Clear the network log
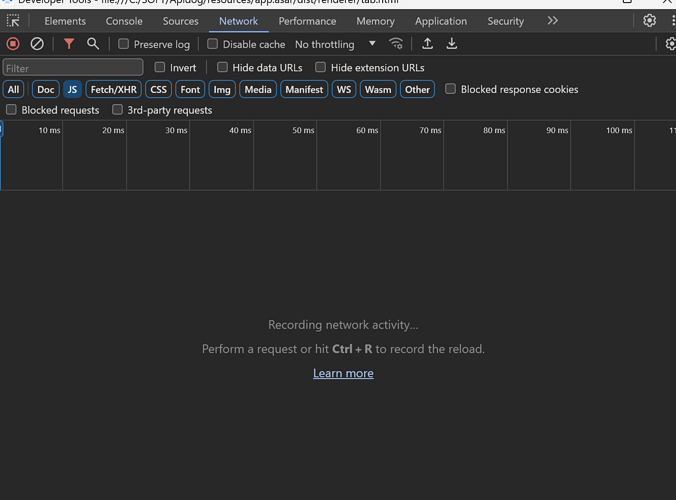676x500 pixels. 37,44
